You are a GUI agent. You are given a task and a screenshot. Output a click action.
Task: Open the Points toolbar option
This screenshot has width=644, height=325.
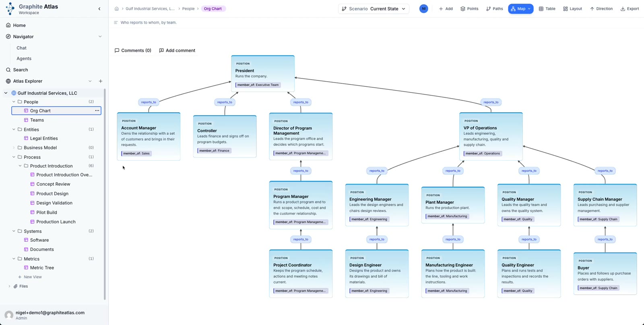[x=469, y=9]
